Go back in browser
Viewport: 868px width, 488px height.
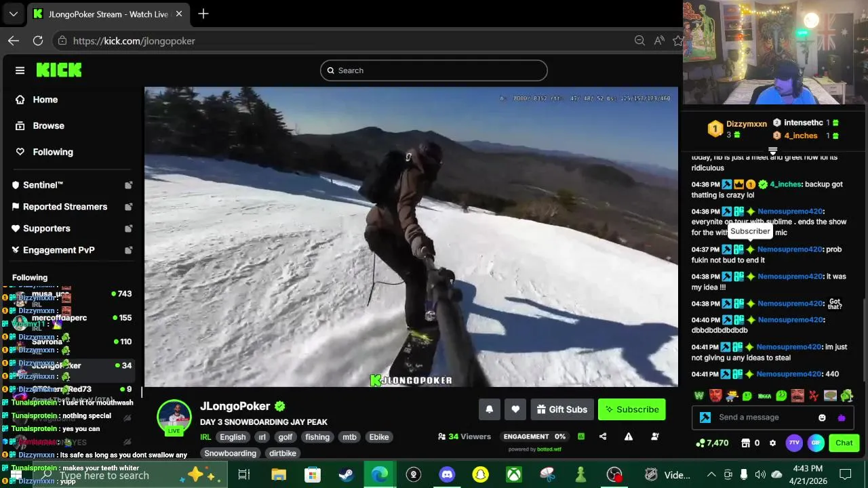click(x=14, y=41)
